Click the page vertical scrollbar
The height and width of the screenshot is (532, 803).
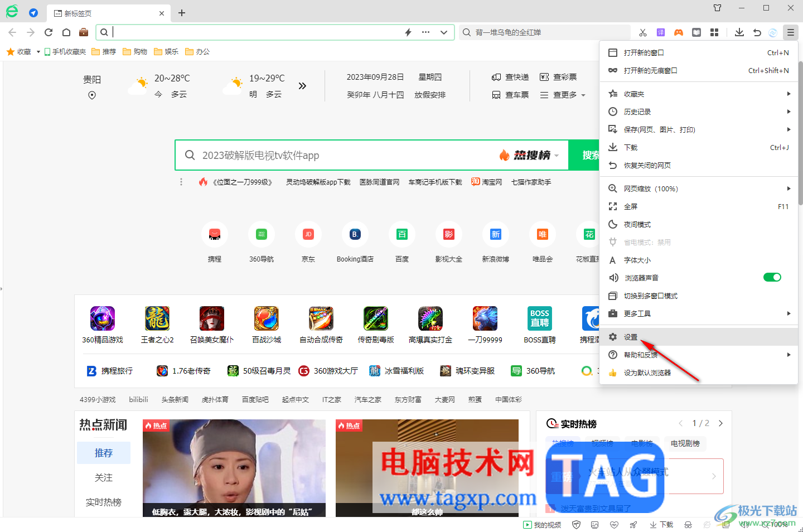click(801, 134)
